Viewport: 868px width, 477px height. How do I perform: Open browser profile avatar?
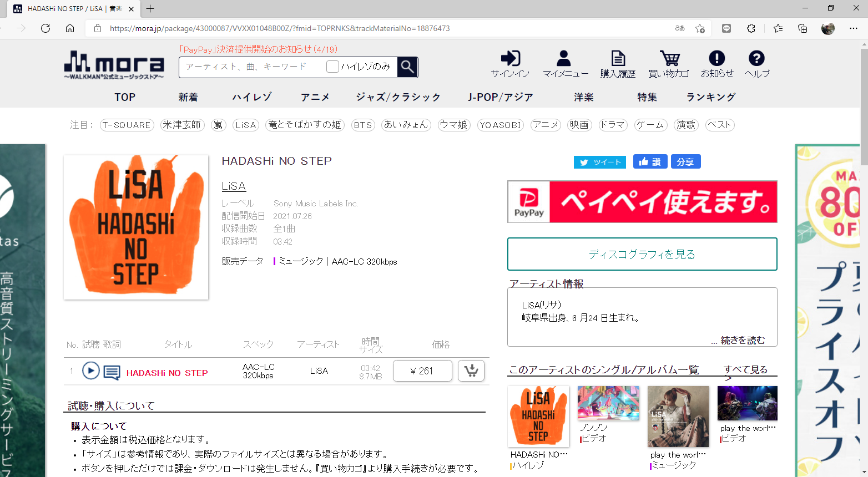(828, 28)
